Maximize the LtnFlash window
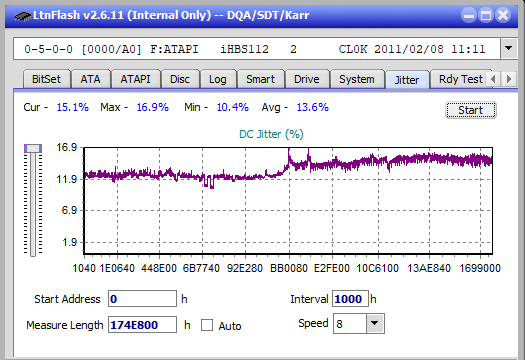 [x=486, y=15]
